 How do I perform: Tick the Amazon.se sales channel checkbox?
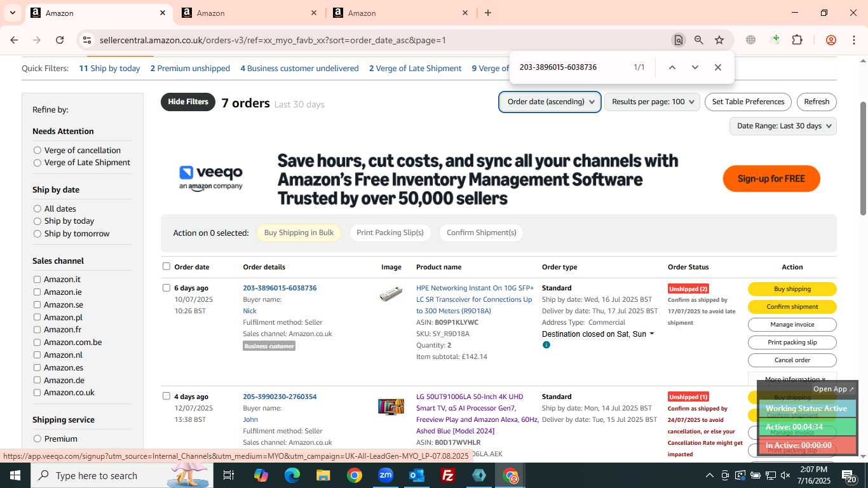point(37,305)
